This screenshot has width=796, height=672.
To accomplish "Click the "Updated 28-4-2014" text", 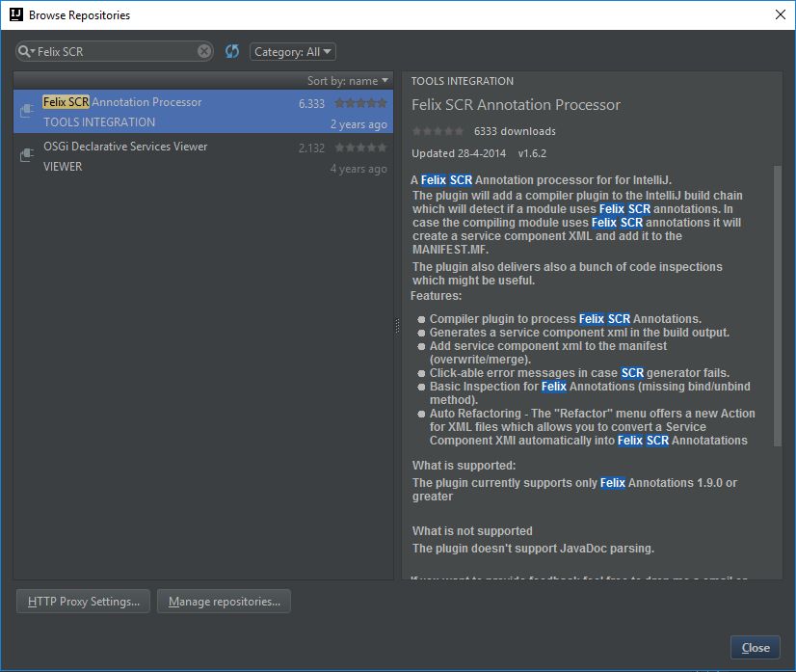I will pyautogui.click(x=459, y=153).
